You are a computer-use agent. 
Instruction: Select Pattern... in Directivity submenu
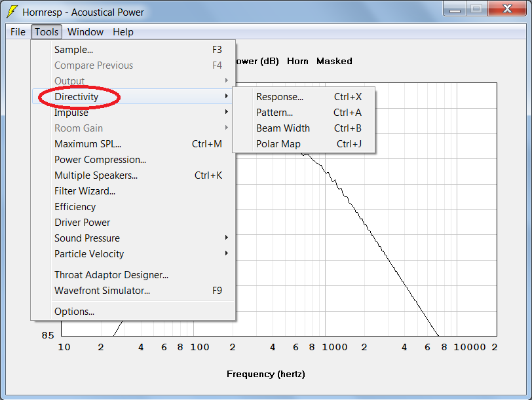tap(303, 112)
